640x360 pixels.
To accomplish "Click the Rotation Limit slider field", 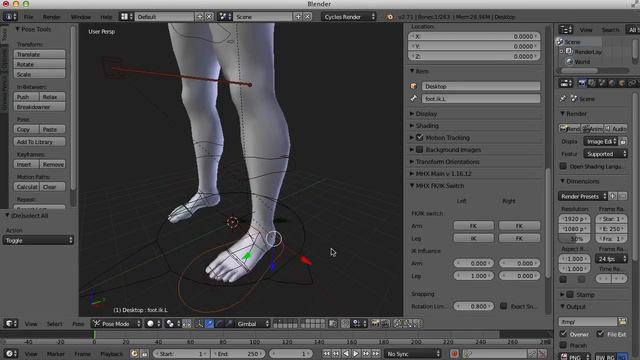I will coord(473,306).
